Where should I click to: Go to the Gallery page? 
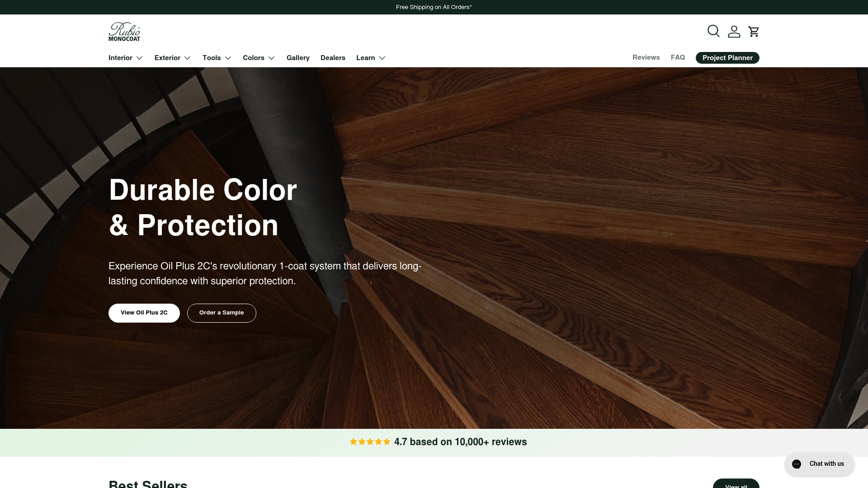pyautogui.click(x=298, y=58)
